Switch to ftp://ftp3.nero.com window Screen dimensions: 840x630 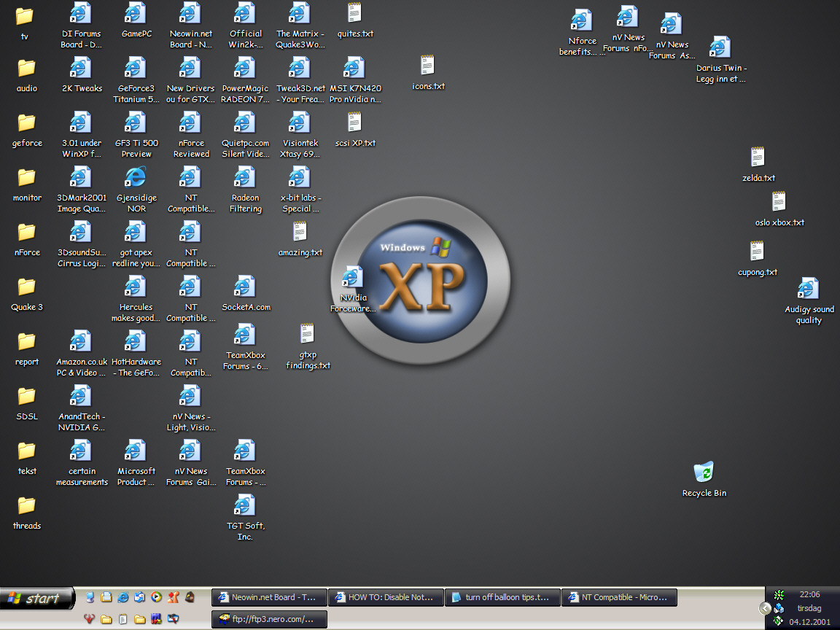tap(269, 619)
